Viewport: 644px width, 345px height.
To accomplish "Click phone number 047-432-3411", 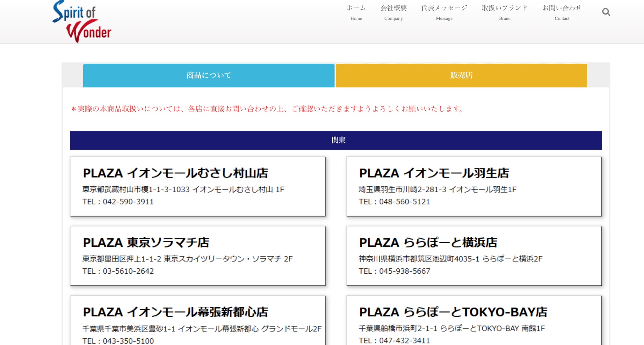I will pos(404,341).
